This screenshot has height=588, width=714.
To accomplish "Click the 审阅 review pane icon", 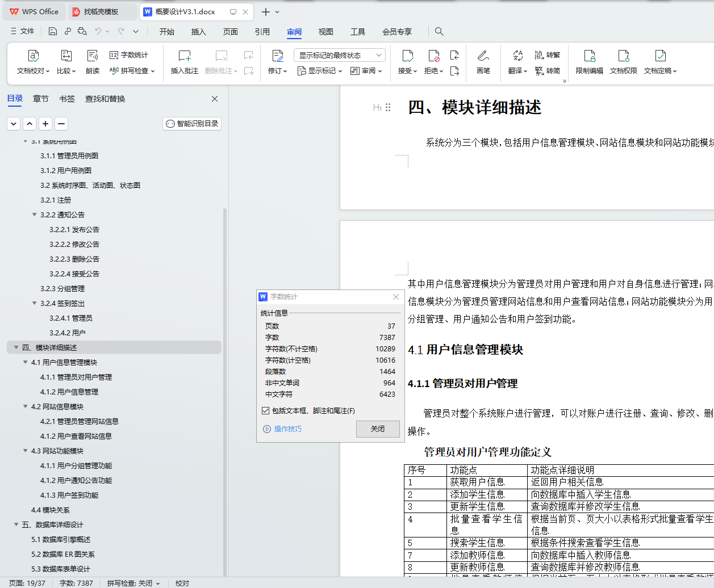I will [355, 71].
